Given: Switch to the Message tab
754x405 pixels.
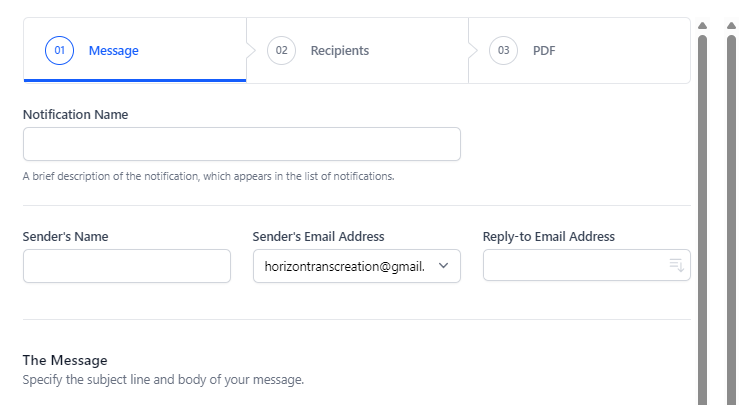Looking at the screenshot, I should pyautogui.click(x=113, y=50).
